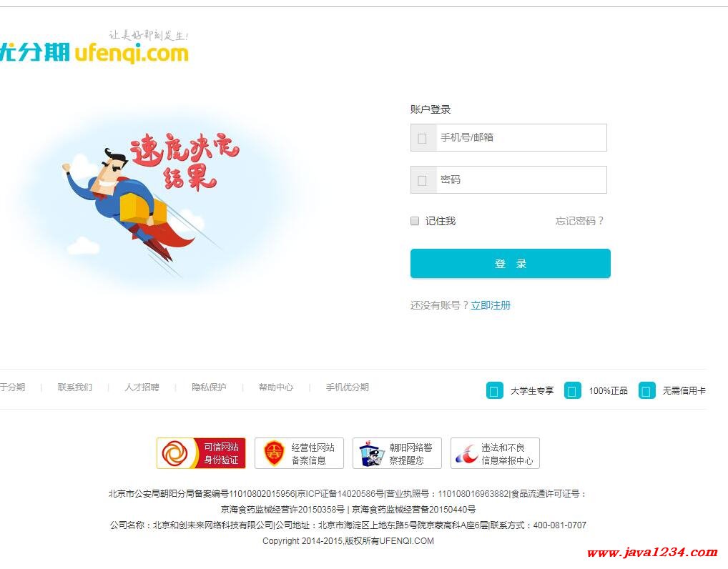
Task: Toggle the 记住我 checkbox
Action: click(415, 221)
